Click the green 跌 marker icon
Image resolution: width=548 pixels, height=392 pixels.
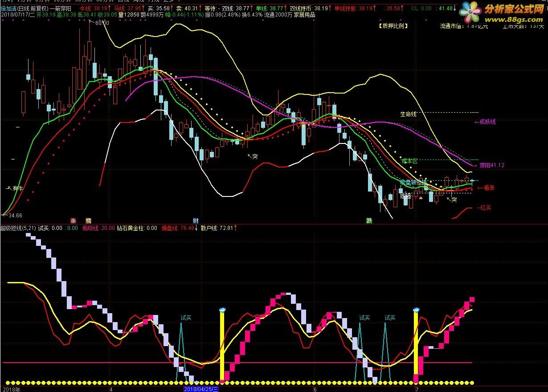coord(369,220)
